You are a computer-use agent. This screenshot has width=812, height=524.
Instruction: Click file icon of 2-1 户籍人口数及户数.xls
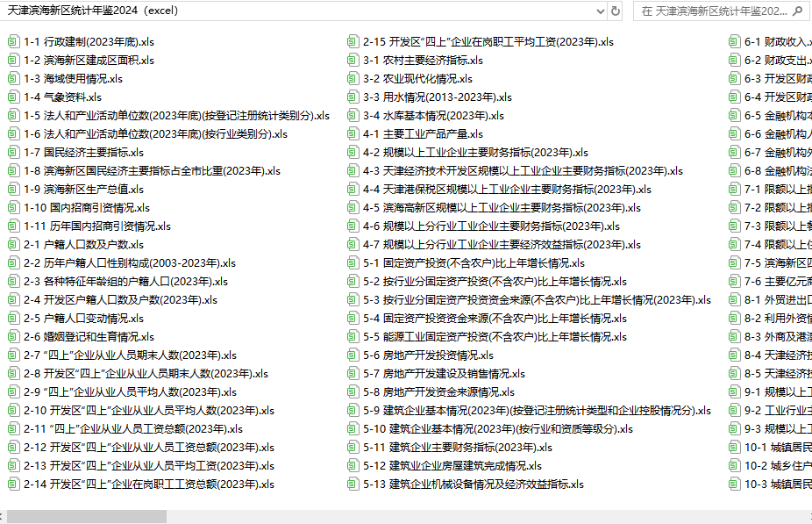(x=14, y=245)
